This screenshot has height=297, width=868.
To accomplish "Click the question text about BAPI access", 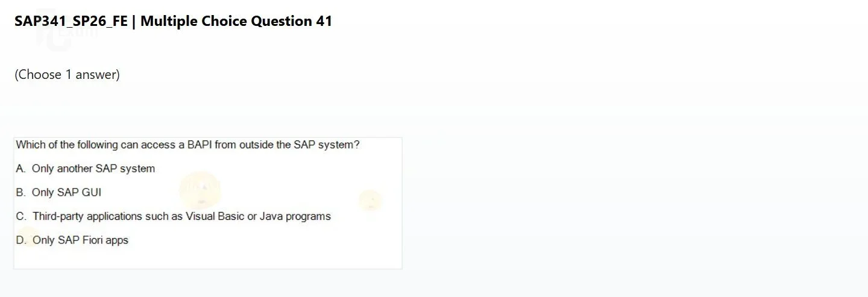I will (x=187, y=145).
